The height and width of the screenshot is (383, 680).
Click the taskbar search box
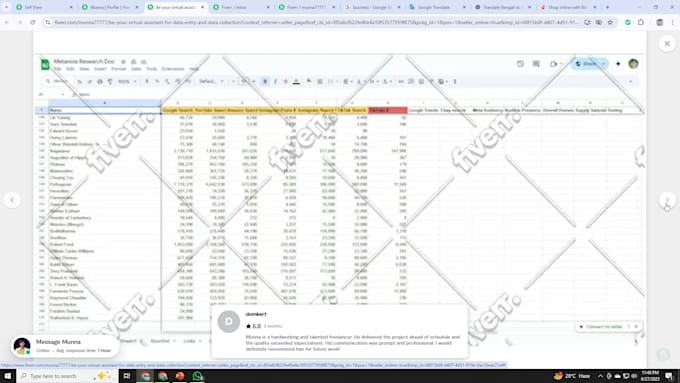coord(67,376)
